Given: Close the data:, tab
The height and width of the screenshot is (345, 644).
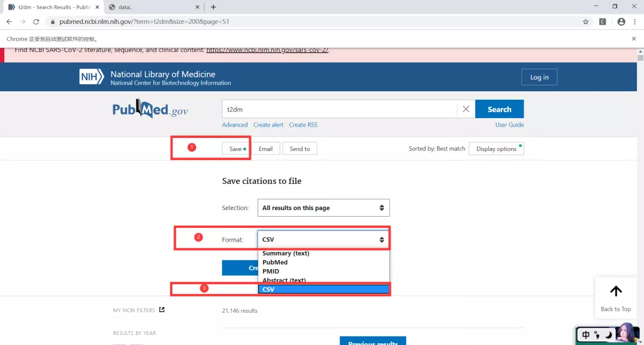Looking at the screenshot, I should (197, 7).
